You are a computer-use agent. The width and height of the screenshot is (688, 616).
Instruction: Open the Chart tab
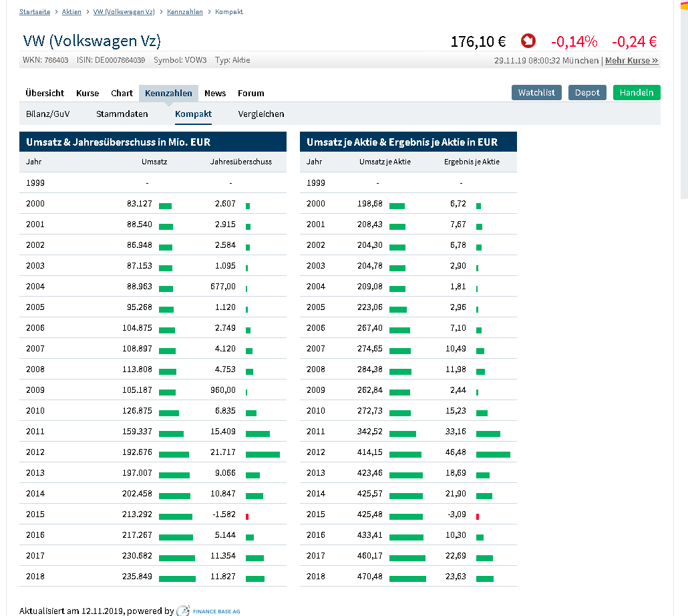tap(122, 94)
